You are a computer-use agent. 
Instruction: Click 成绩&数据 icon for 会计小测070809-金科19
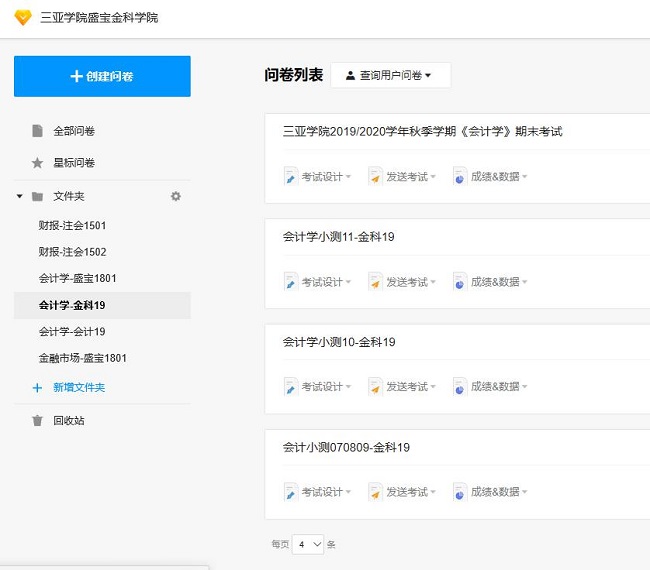click(459, 492)
